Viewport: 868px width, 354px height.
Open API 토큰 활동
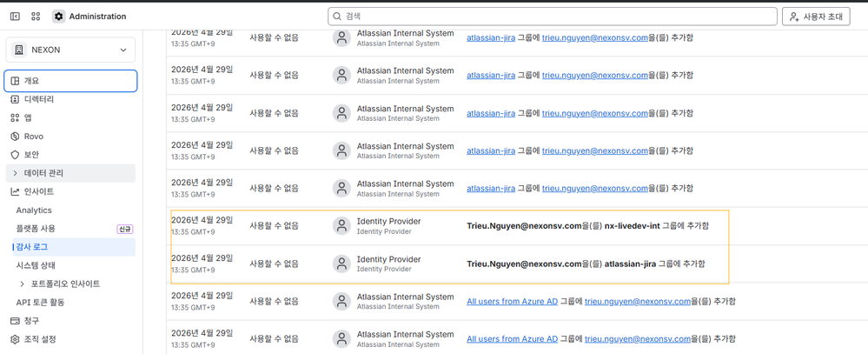click(41, 303)
